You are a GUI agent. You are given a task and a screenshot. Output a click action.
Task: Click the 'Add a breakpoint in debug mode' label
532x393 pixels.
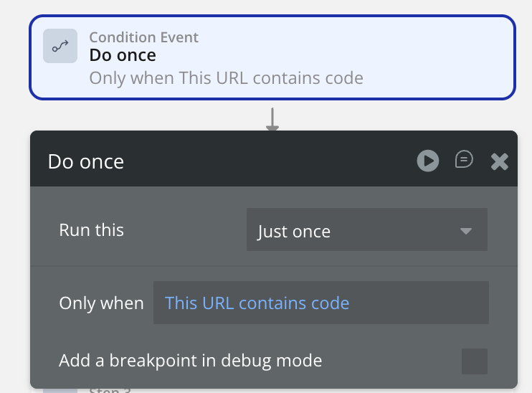tap(190, 360)
